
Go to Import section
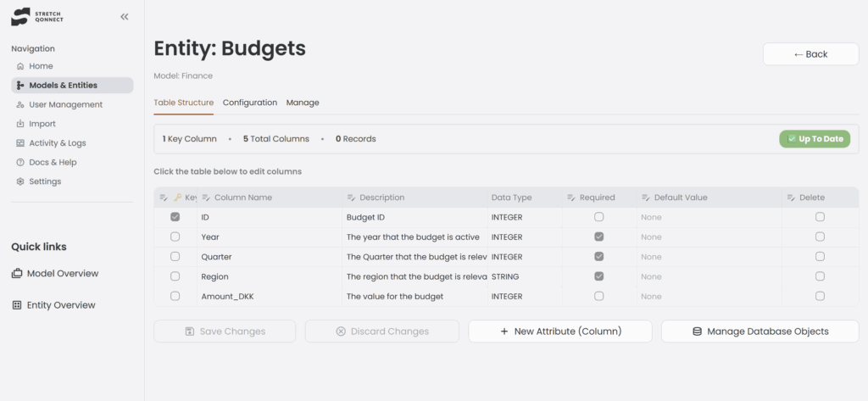42,124
